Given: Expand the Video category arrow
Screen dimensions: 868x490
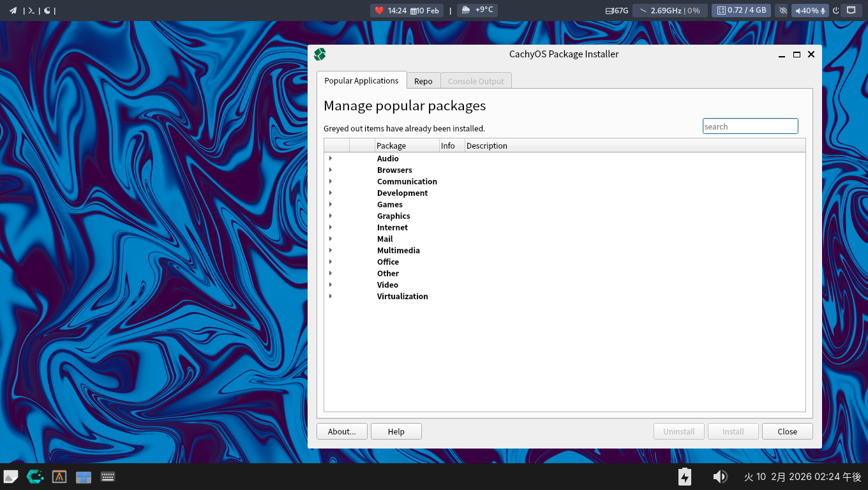Looking at the screenshot, I should [x=330, y=285].
